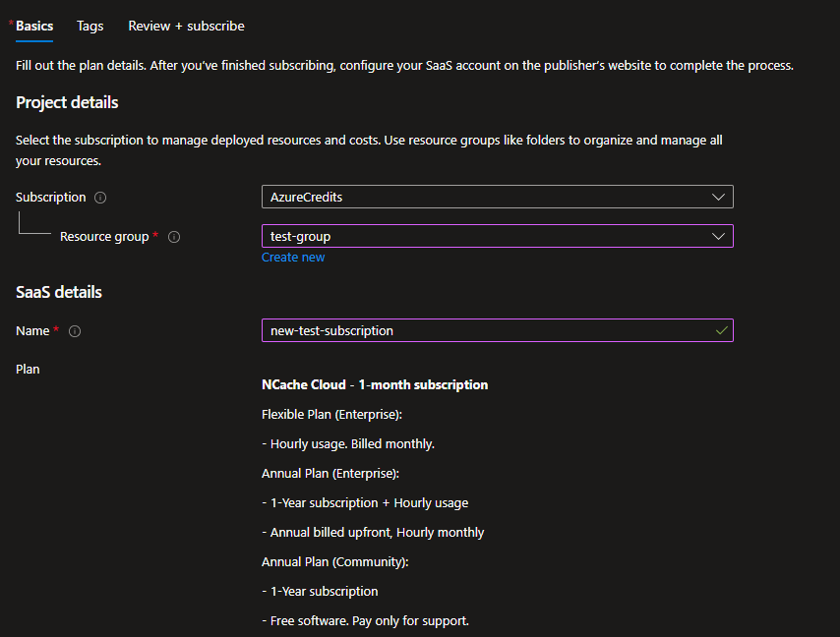Screen dimensions: 840x637
Task: Click the NCache Cloud 1-month subscription title
Action: pos(375,384)
